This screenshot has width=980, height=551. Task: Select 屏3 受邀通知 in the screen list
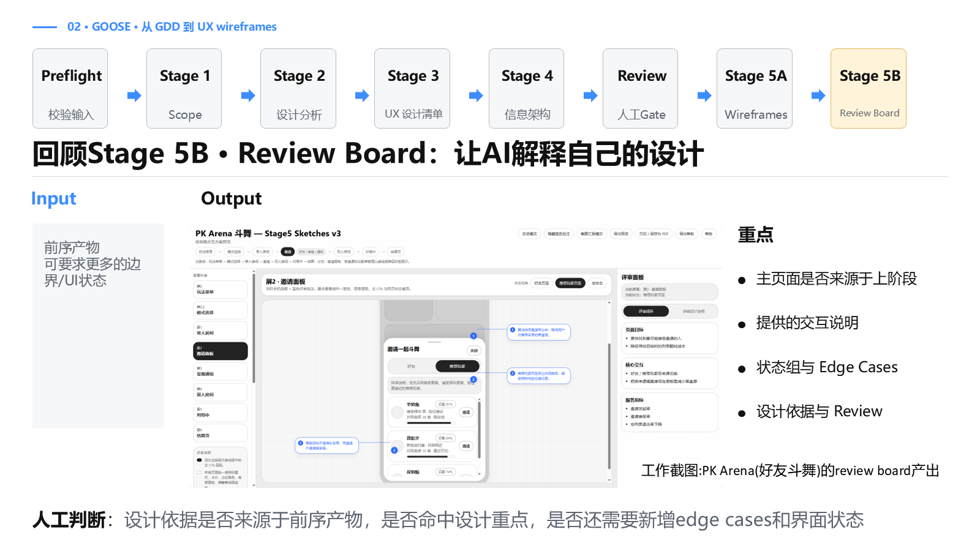pos(221,372)
